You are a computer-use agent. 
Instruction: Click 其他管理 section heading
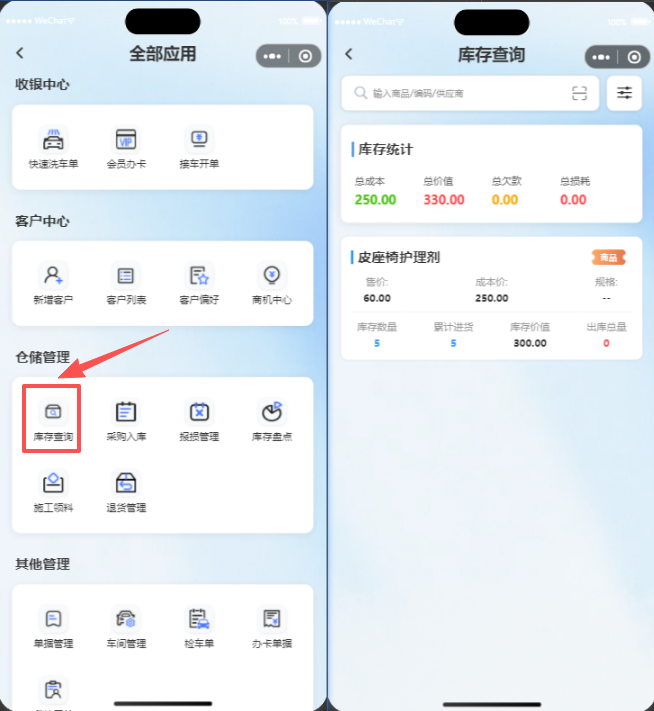coord(42,564)
